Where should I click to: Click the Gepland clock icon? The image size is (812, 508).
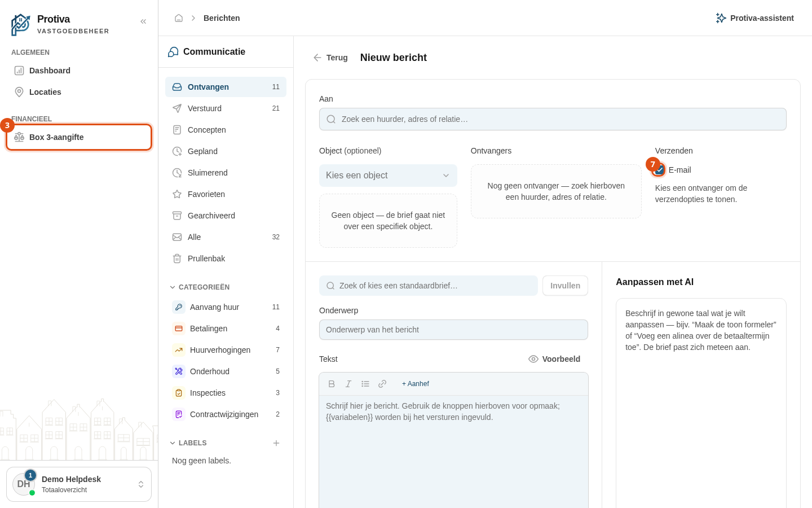tap(177, 151)
